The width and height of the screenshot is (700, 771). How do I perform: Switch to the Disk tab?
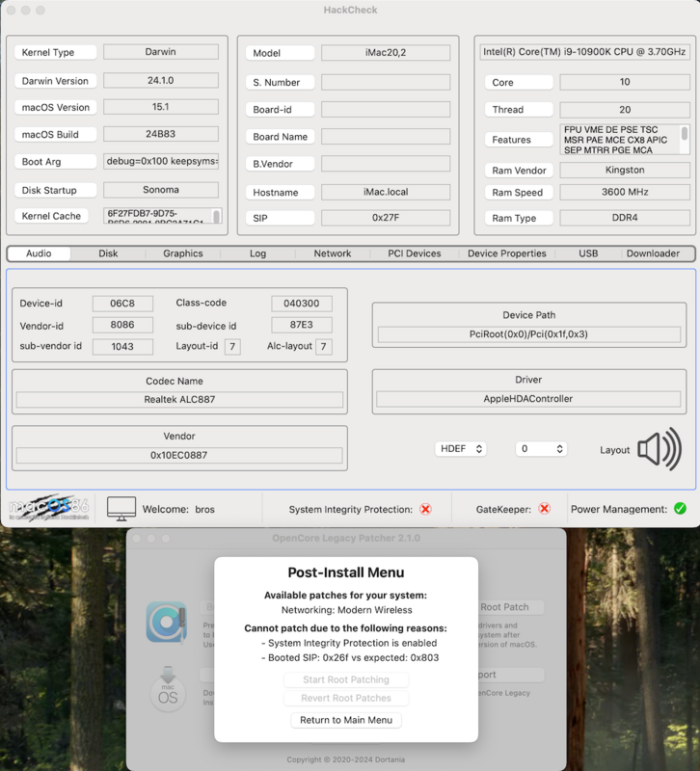click(x=108, y=253)
